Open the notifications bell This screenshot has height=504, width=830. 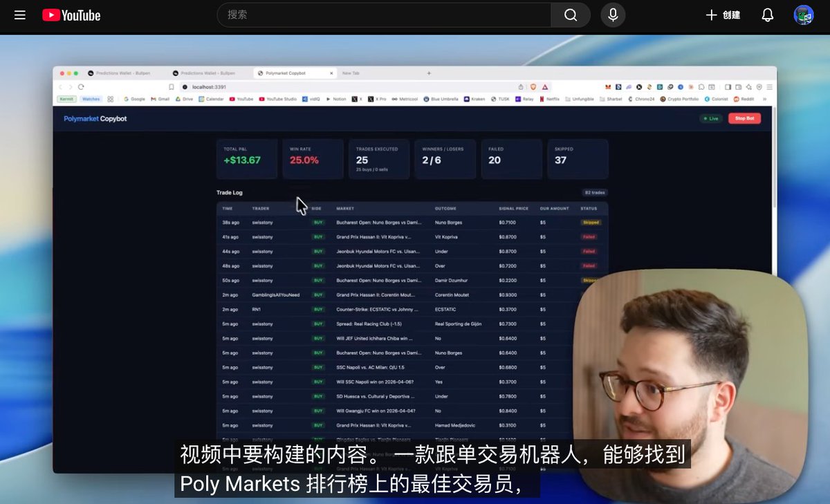point(768,15)
